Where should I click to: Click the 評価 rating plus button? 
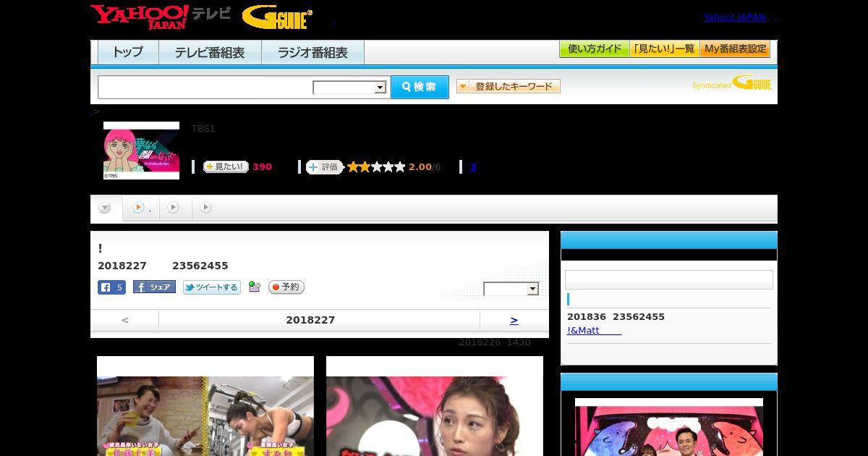click(324, 167)
